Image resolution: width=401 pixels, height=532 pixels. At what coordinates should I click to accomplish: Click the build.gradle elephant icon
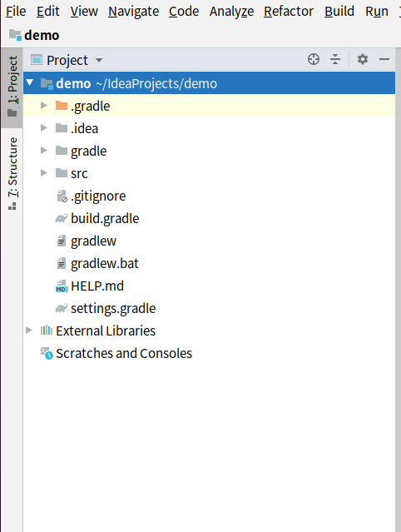coord(62,218)
